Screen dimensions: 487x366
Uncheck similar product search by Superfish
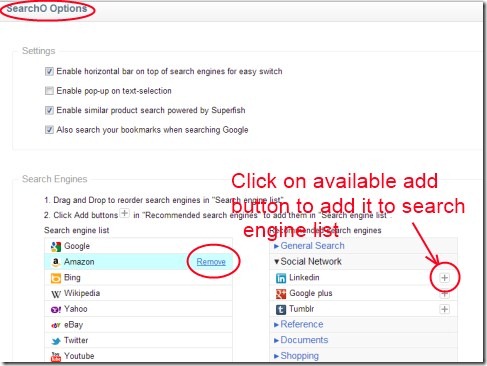click(x=49, y=110)
